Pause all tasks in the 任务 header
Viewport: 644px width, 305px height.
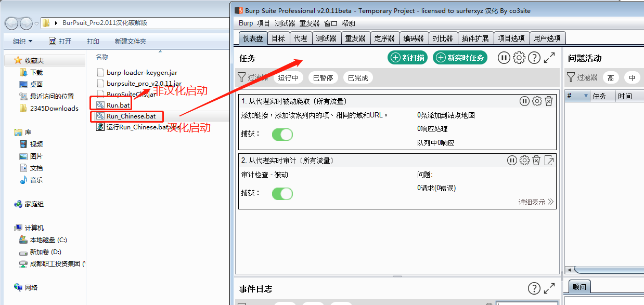click(504, 58)
